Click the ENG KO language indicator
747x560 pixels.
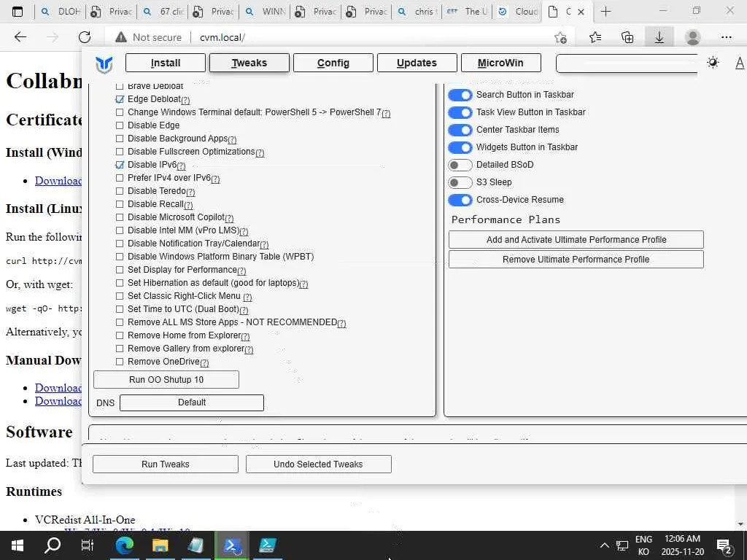click(643, 545)
